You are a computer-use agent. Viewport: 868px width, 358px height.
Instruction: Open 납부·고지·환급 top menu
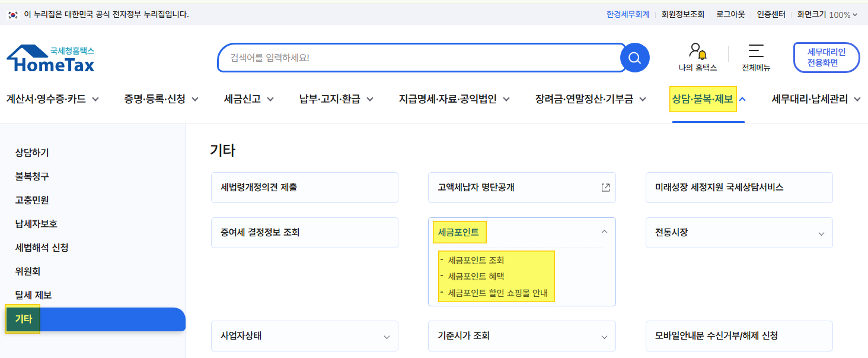[x=336, y=99]
